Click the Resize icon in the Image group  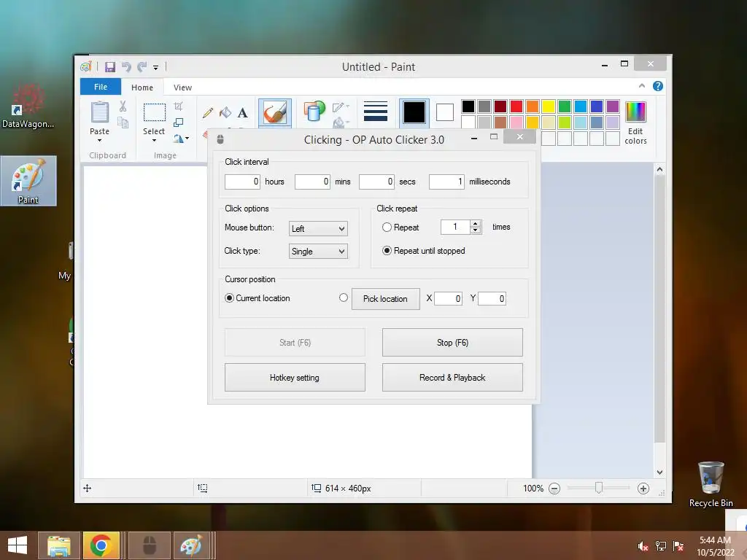pyautogui.click(x=179, y=122)
